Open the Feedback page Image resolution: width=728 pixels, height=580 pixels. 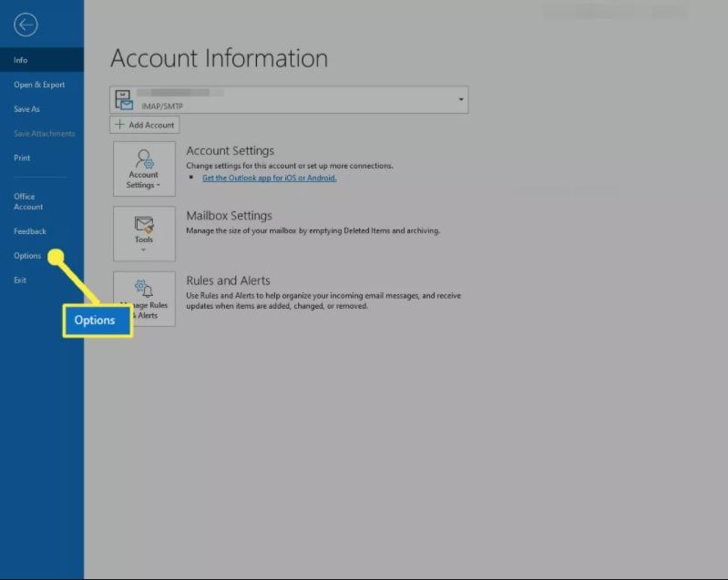tap(30, 231)
